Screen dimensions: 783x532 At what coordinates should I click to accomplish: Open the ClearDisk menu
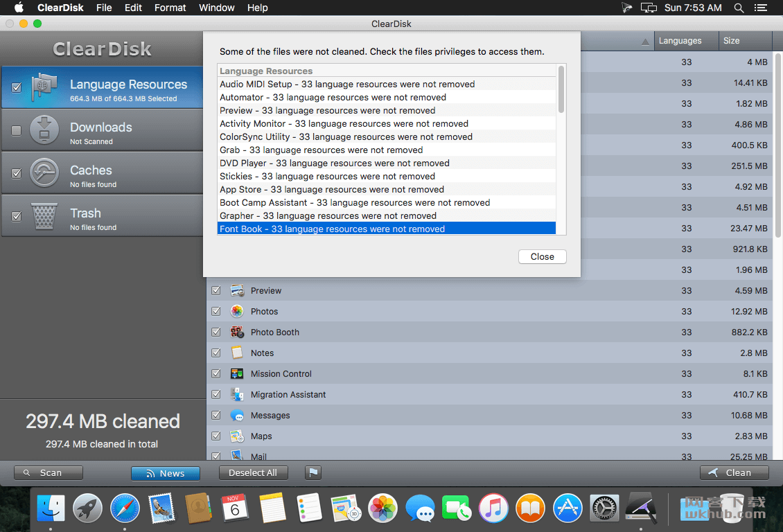tap(60, 8)
